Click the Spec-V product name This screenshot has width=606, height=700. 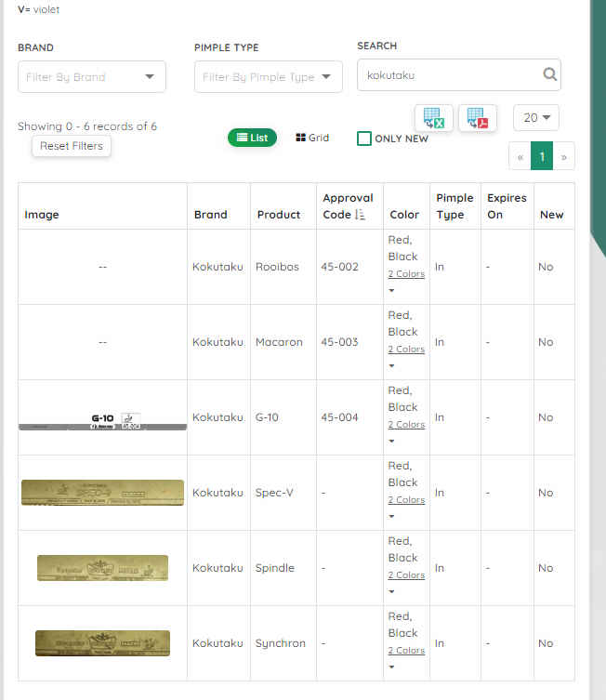pos(274,493)
